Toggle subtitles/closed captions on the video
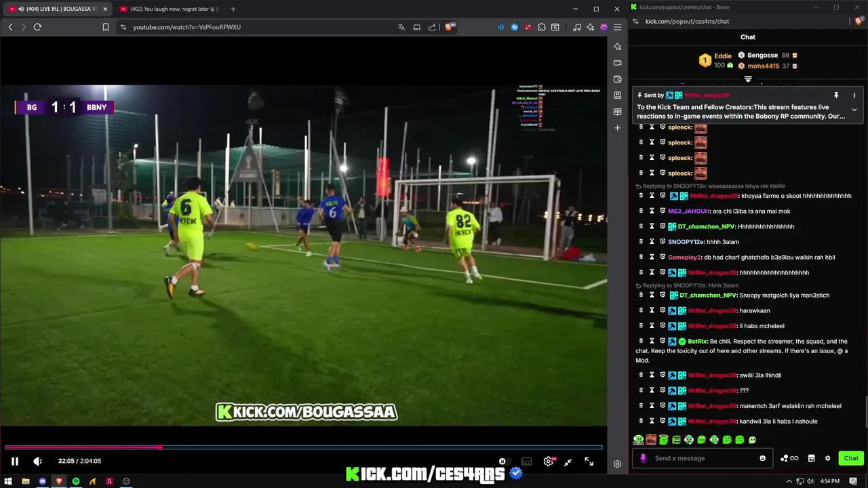This screenshot has width=868, height=488. click(x=526, y=462)
